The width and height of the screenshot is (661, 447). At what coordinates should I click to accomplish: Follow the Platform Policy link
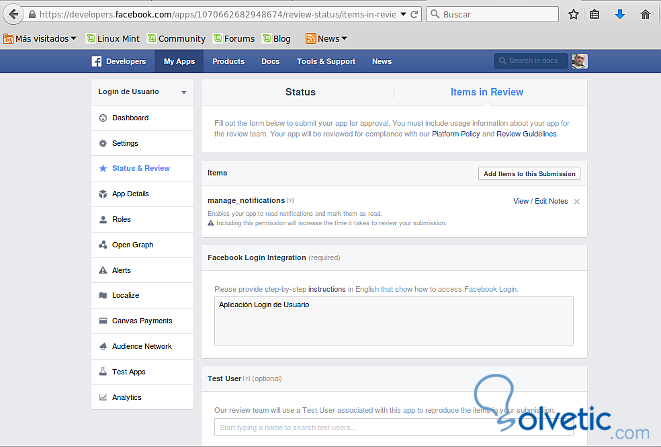click(x=456, y=134)
